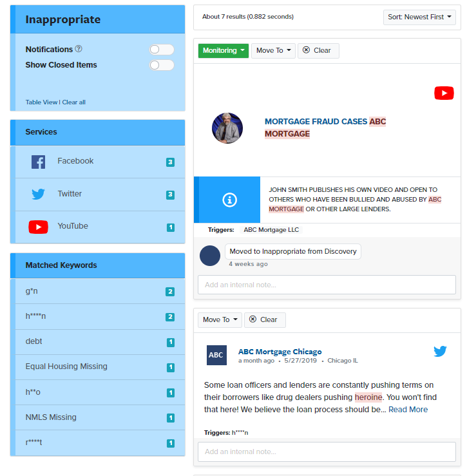Click the internal note field under the tweet
This screenshot has width=467, height=476.
tap(327, 452)
